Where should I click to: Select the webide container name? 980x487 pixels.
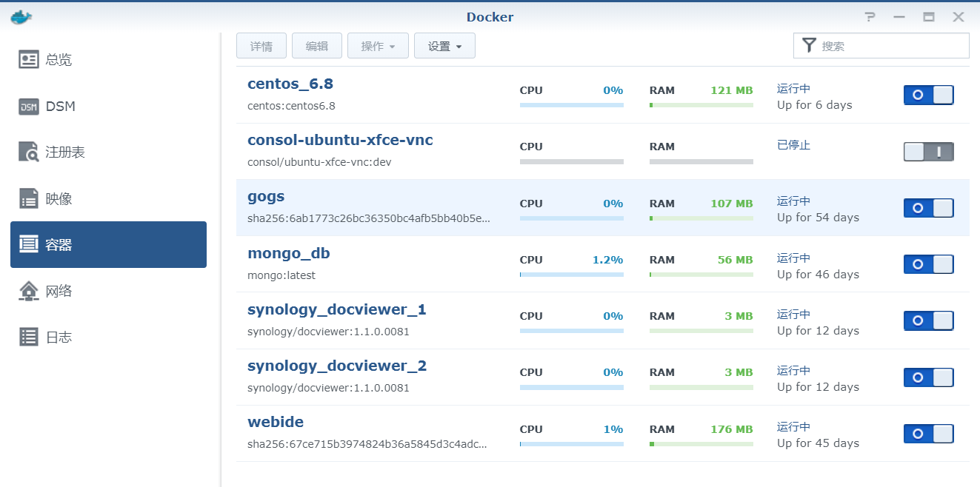click(276, 422)
